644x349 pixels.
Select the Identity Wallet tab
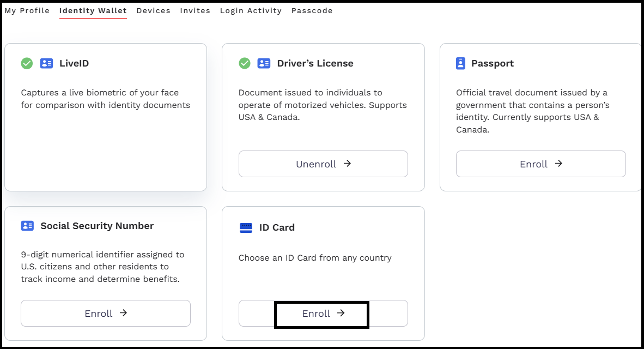(93, 10)
